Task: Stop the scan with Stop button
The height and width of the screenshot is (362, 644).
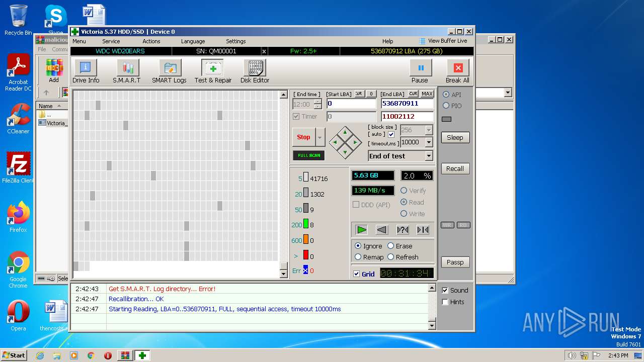Action: pos(303,137)
